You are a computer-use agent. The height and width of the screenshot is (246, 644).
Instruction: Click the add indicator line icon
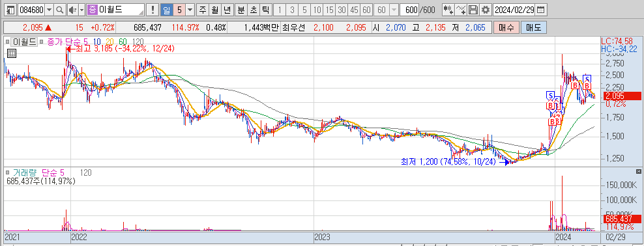461,9
